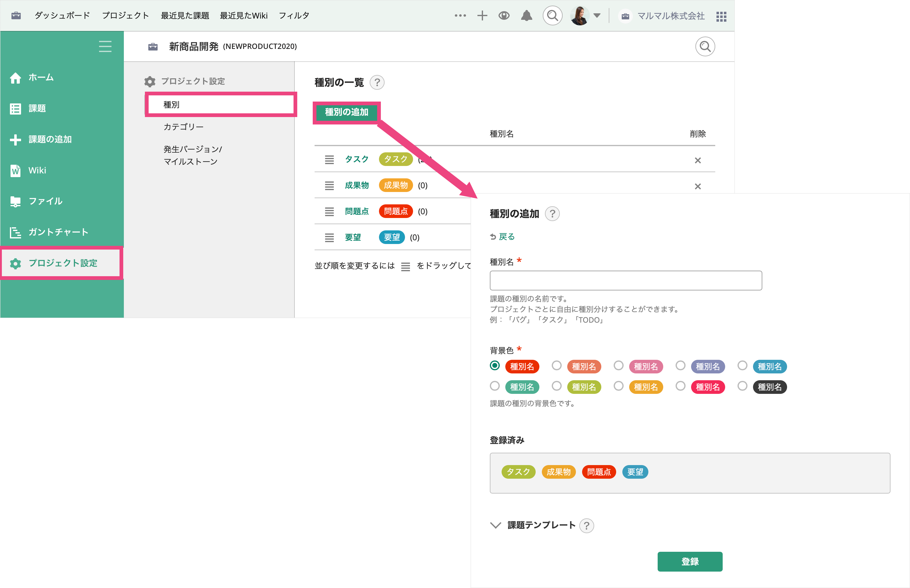Open the notifications bell
This screenshot has width=910, height=588.
(x=526, y=16)
